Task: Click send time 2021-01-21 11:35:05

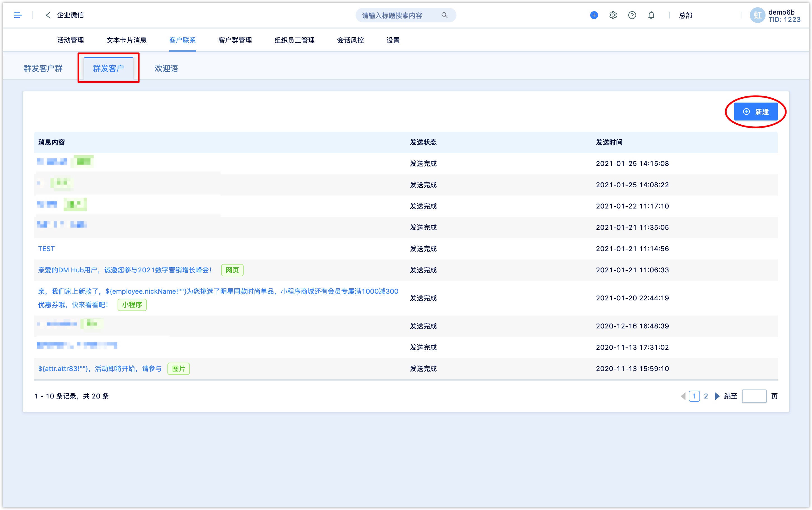Action: (633, 228)
